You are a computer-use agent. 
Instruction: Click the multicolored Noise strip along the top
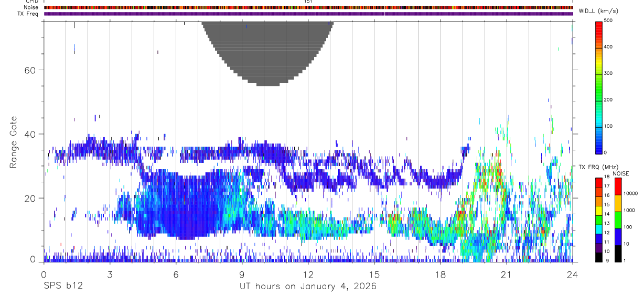[308, 7]
